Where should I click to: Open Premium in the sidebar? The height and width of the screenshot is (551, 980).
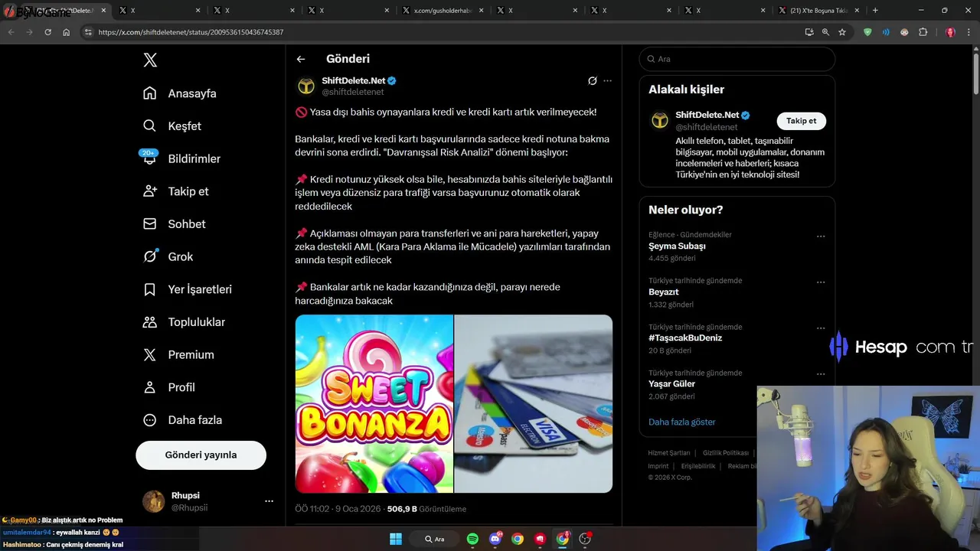click(178, 354)
